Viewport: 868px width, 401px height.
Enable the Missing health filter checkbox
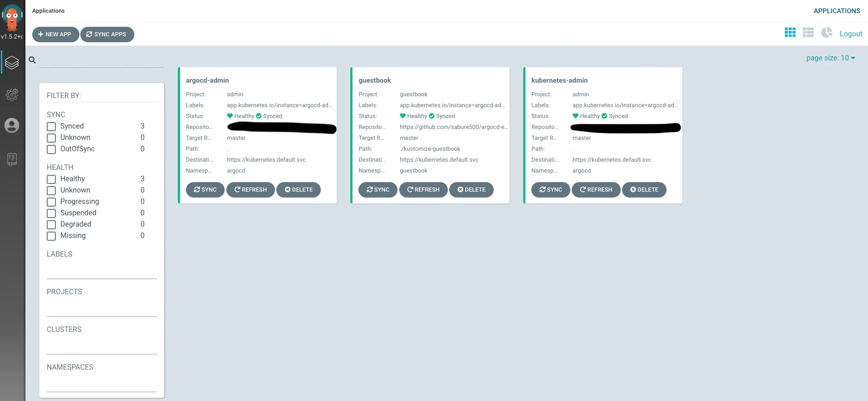click(51, 236)
